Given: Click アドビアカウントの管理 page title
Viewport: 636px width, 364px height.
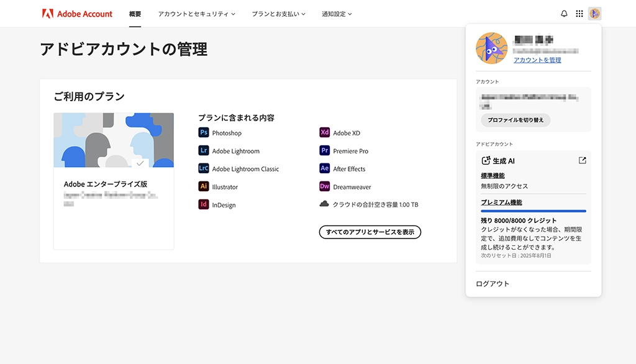Looking at the screenshot, I should pos(124,49).
